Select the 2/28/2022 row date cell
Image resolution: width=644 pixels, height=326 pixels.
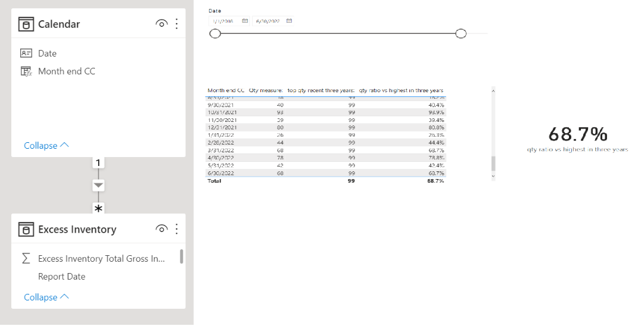(220, 143)
